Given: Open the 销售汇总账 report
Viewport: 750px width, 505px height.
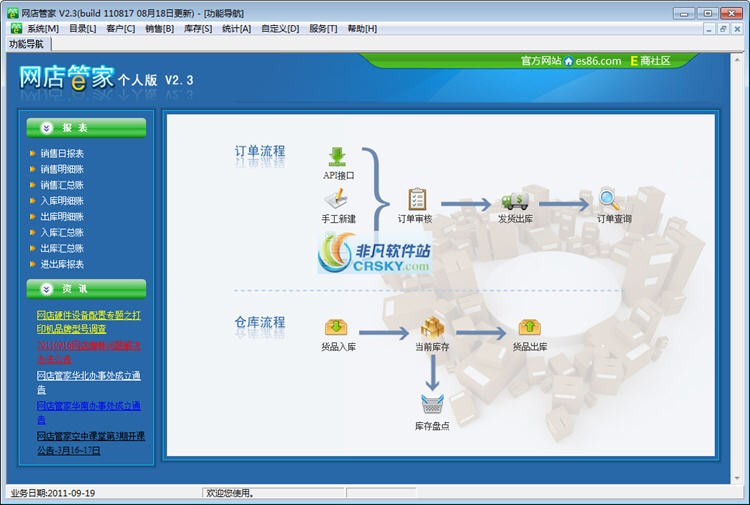Looking at the screenshot, I should point(62,185).
